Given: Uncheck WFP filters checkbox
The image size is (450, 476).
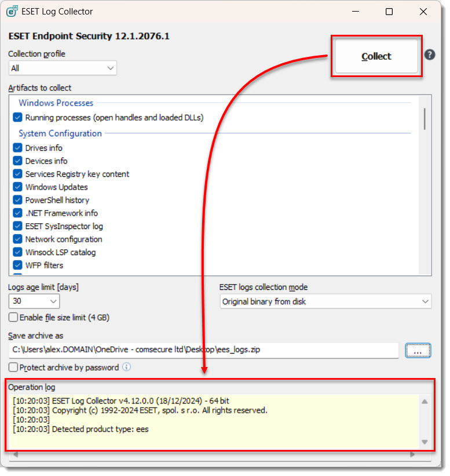Looking at the screenshot, I should [17, 266].
